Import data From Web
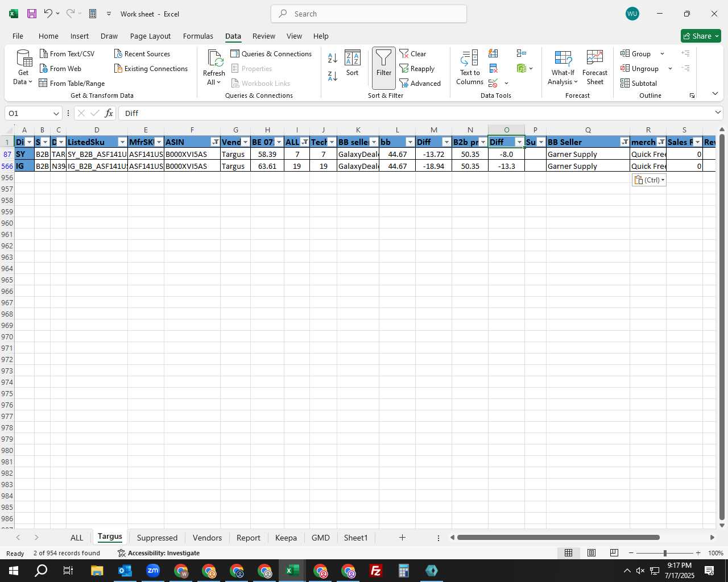 tap(61, 68)
